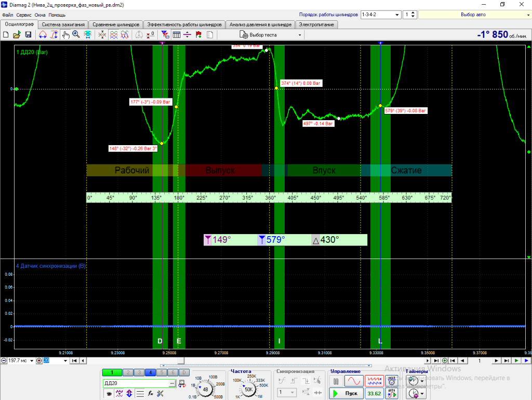
Task: Save the recording with the floppy disk icon
Action: 28,35
